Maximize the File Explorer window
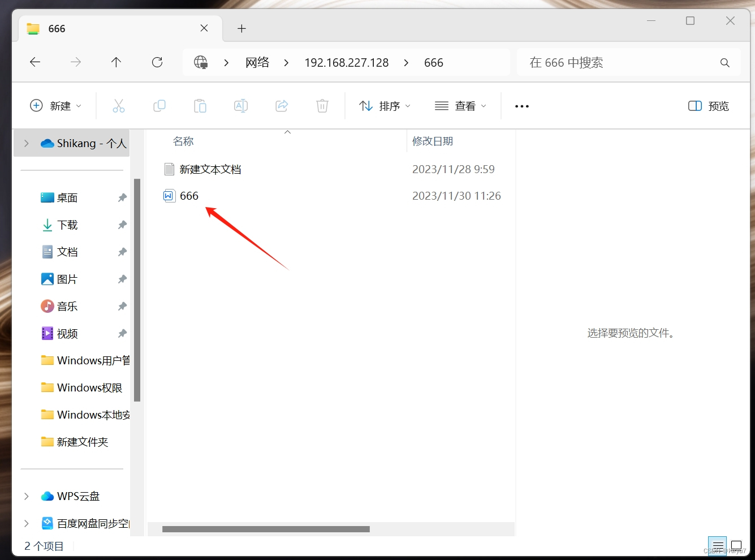755x560 pixels. (x=690, y=21)
